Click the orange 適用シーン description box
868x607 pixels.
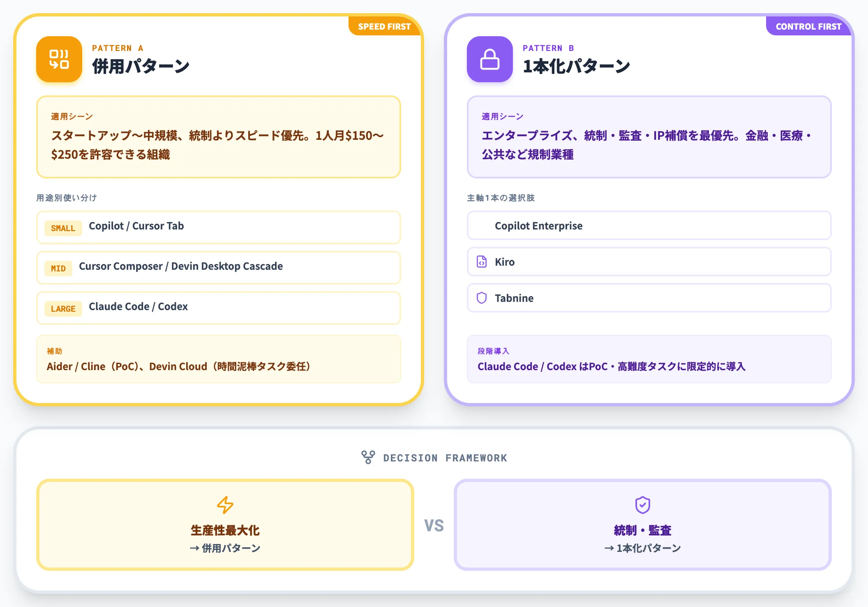(x=219, y=137)
